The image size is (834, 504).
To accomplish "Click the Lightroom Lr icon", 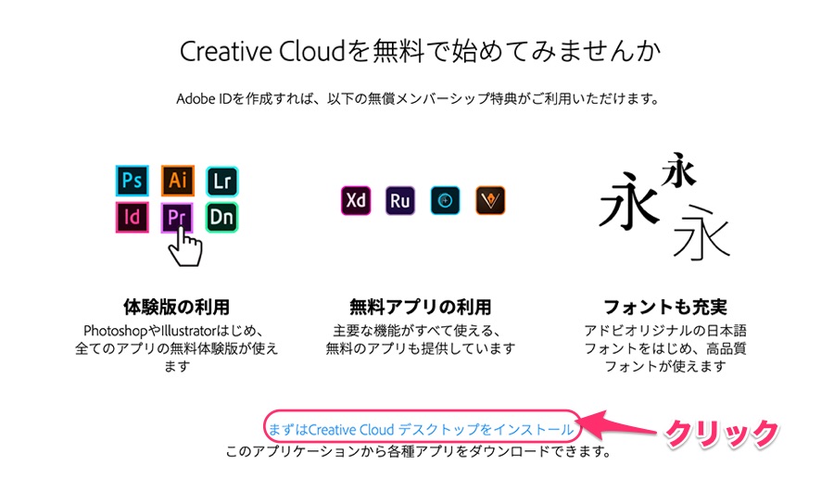I will coord(221,182).
